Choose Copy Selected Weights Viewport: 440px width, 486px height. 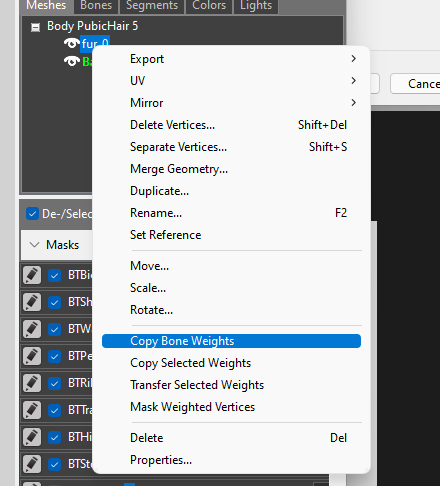231,363
